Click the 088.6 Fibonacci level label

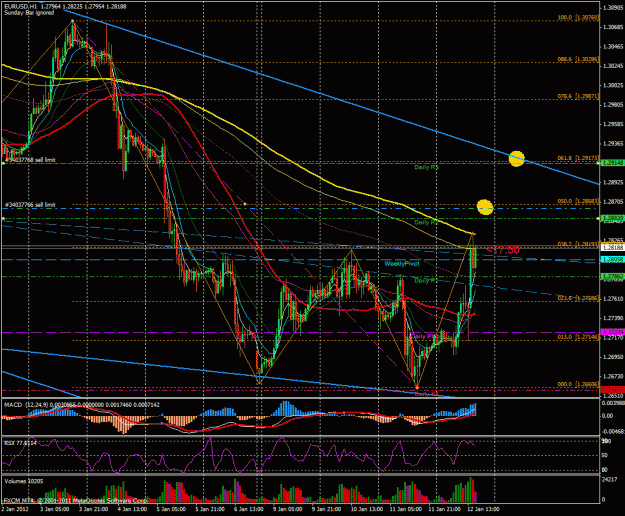click(578, 59)
